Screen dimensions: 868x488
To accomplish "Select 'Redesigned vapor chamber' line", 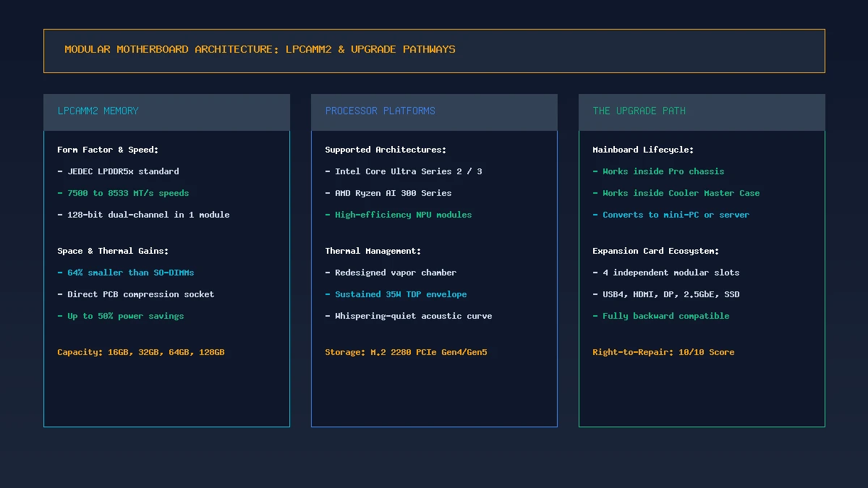I will pyautogui.click(x=391, y=273).
